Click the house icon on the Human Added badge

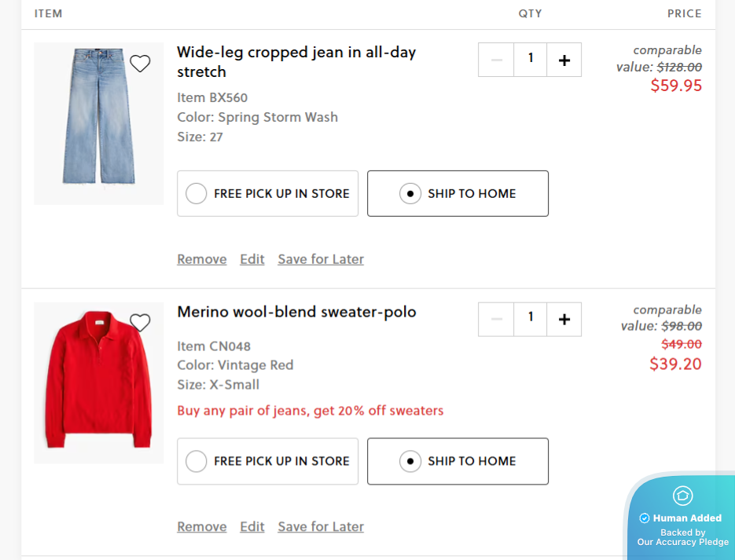[681, 496]
